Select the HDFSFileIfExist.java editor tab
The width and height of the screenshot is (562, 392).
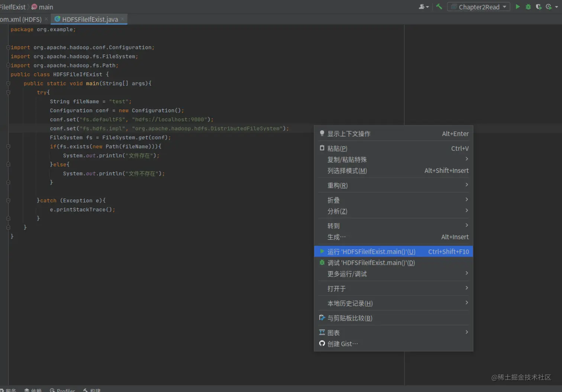coord(90,19)
